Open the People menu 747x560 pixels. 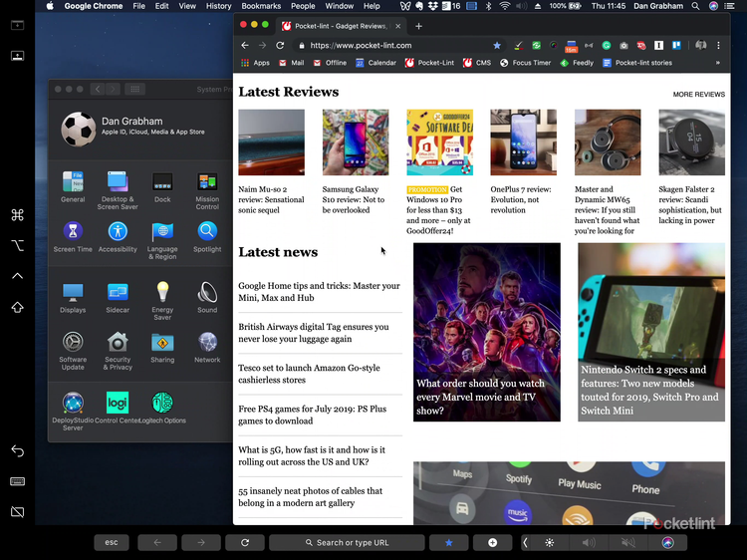[x=303, y=6]
